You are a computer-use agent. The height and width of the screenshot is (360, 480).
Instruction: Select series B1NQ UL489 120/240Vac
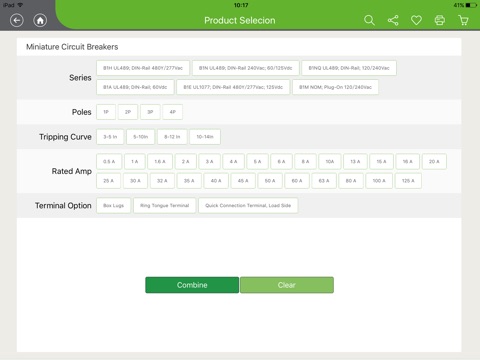click(x=349, y=68)
